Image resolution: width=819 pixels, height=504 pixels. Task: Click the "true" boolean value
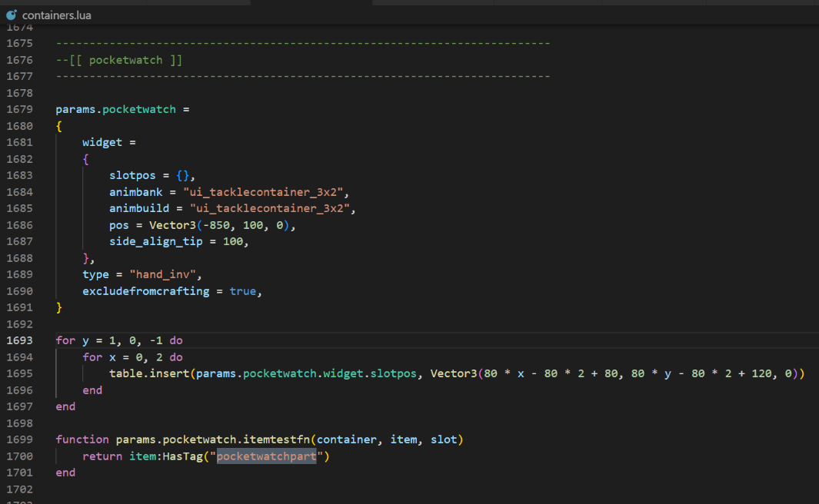coord(243,291)
